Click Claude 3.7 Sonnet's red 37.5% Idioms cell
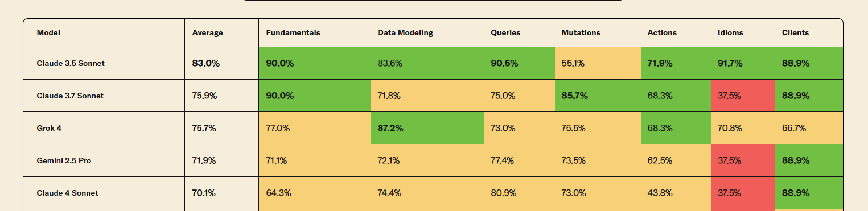This screenshot has width=868, height=211. coord(743,96)
